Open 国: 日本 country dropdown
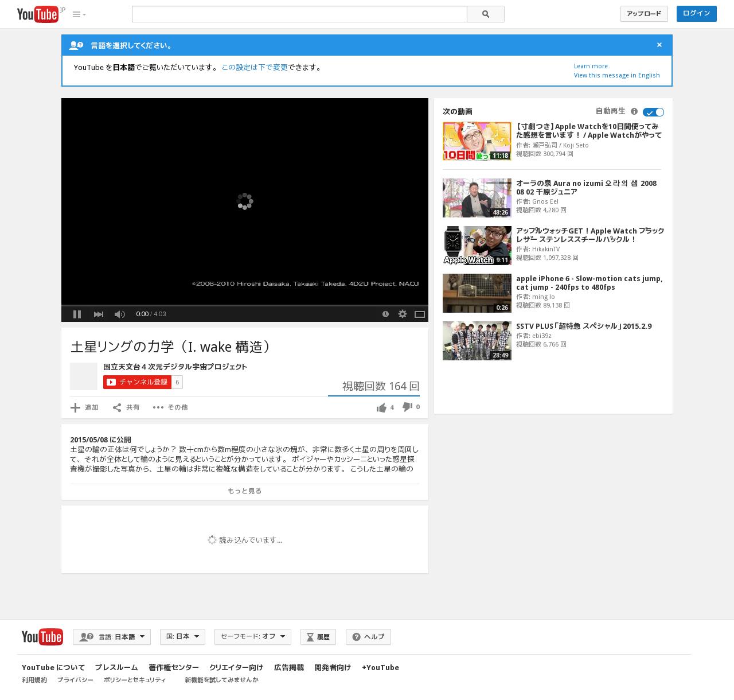 182,637
